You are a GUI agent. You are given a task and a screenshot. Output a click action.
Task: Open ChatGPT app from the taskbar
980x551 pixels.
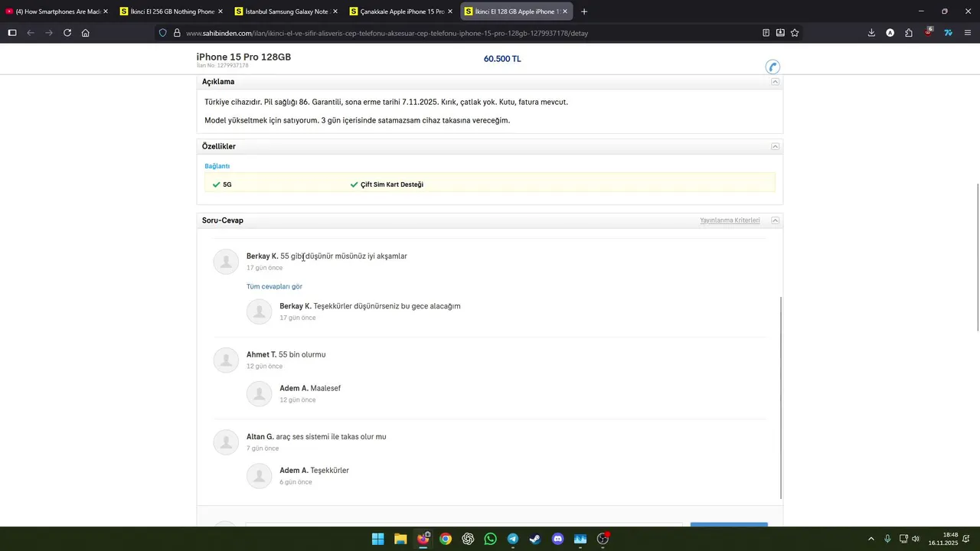[468, 539]
